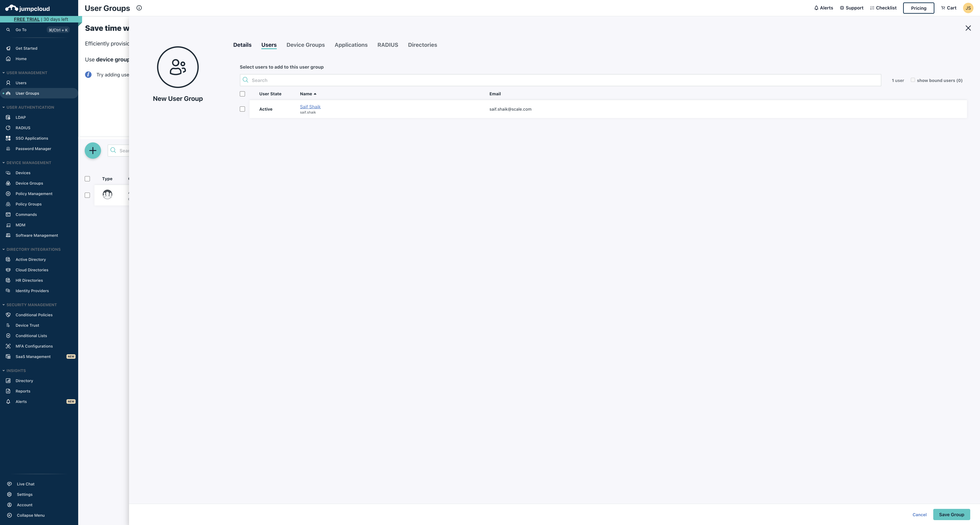
Task: Check the existing group row checkbox
Action: pyautogui.click(x=87, y=195)
